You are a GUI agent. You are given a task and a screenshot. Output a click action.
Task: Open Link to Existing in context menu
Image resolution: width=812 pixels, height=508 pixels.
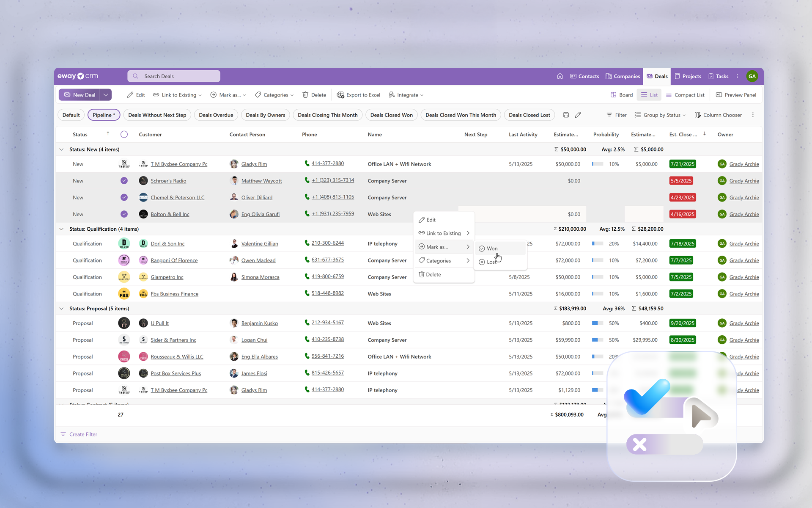[444, 233]
